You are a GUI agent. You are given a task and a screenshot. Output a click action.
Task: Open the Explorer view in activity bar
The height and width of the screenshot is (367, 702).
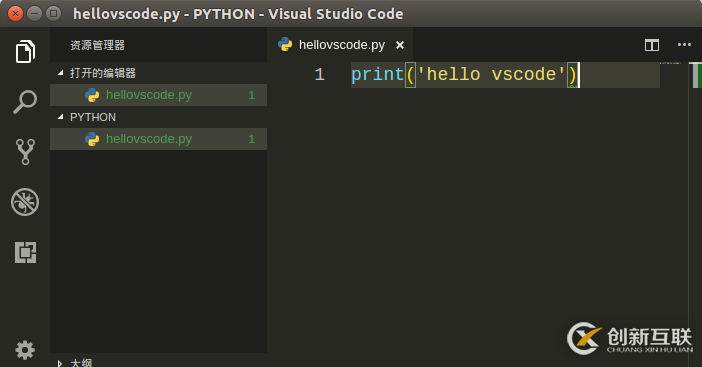click(25, 51)
